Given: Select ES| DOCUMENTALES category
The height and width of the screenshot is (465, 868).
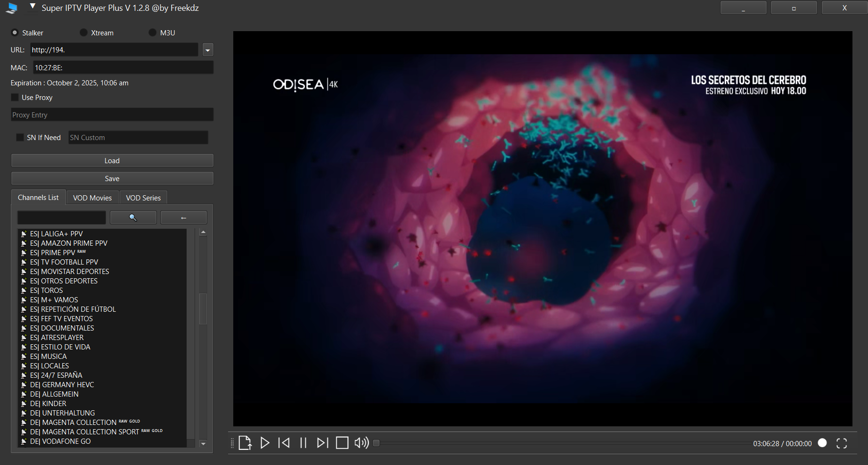Looking at the screenshot, I should (102, 328).
